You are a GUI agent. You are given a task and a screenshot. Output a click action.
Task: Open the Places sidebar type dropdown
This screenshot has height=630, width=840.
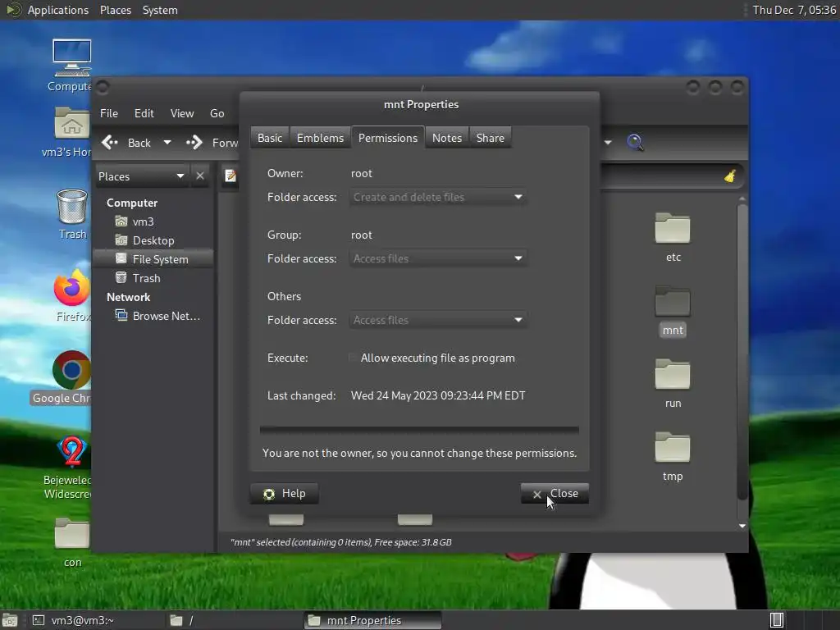[141, 176]
